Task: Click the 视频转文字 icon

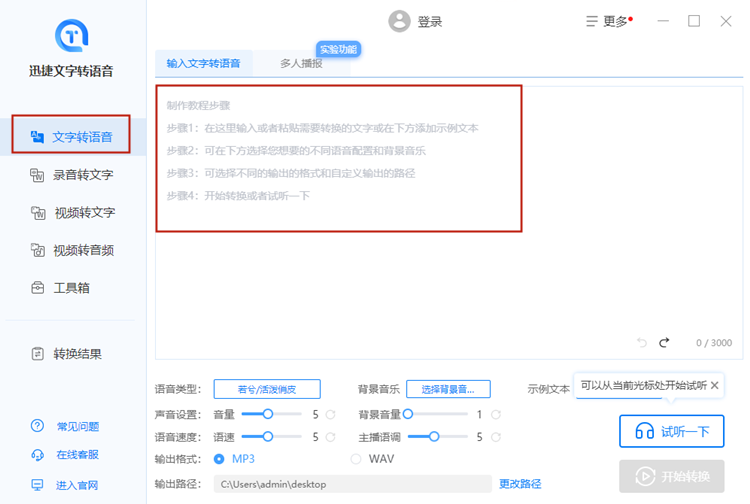Action: (38, 212)
